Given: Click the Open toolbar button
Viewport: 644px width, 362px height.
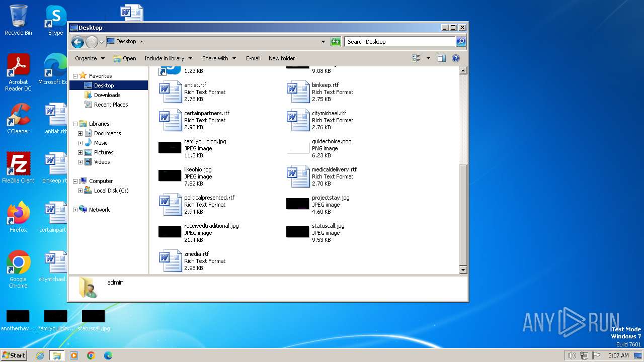Looking at the screenshot, I should 125,58.
